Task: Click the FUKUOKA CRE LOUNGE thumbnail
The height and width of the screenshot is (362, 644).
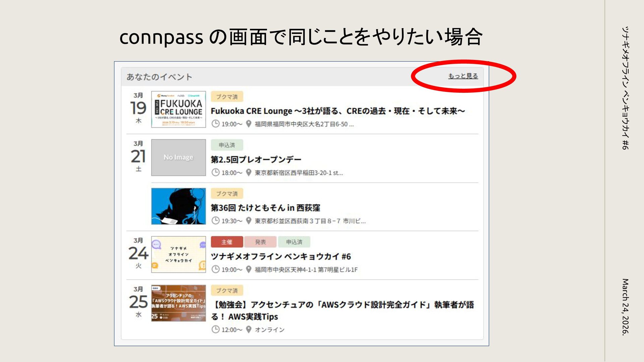Action: tap(178, 109)
